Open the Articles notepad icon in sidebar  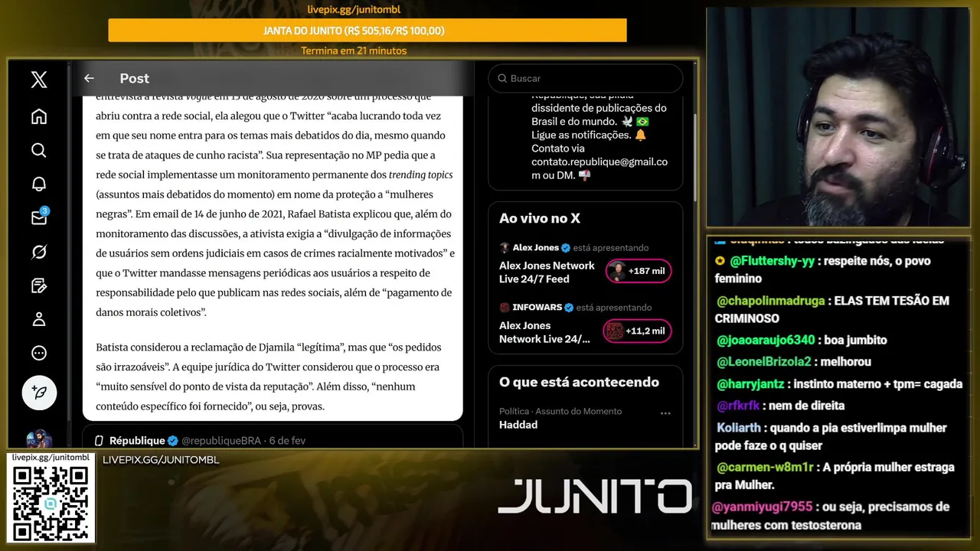pos(39,285)
